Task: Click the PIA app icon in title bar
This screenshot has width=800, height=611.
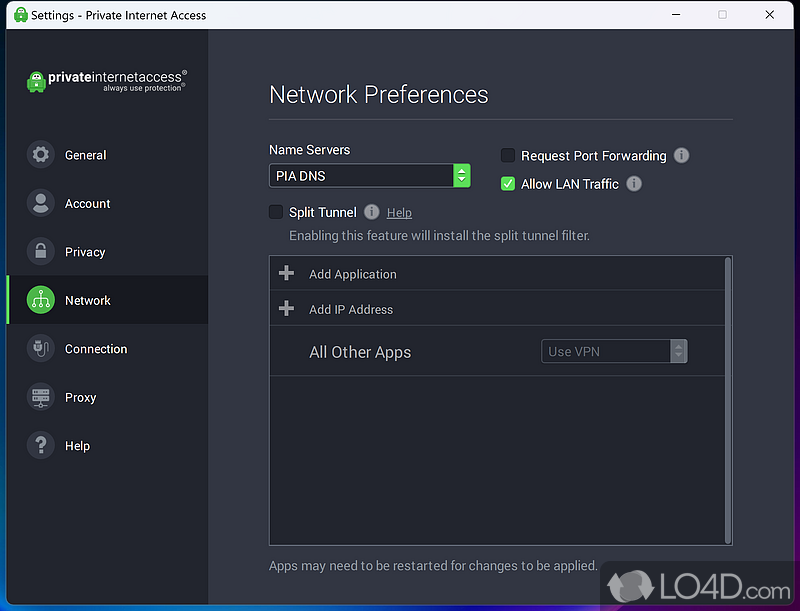Action: pyautogui.click(x=21, y=15)
